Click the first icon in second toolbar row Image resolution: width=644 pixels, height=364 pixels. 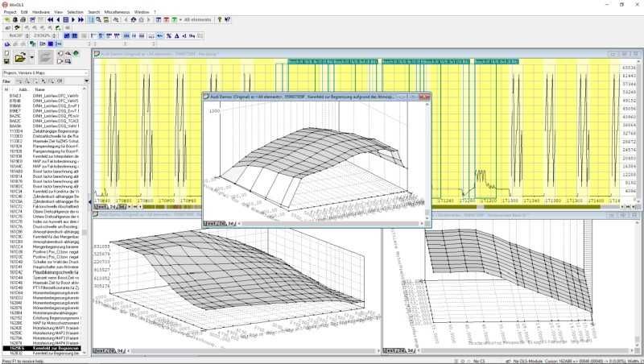[7, 28]
